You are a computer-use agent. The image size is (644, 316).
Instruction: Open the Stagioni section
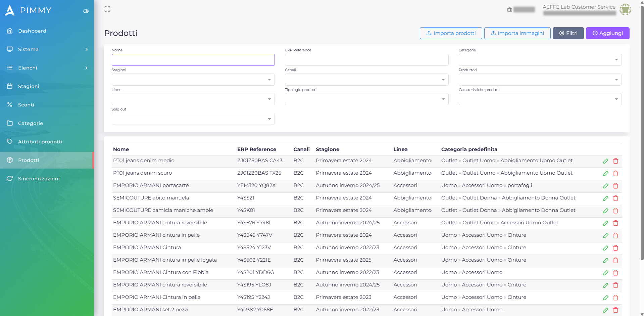(x=47, y=86)
